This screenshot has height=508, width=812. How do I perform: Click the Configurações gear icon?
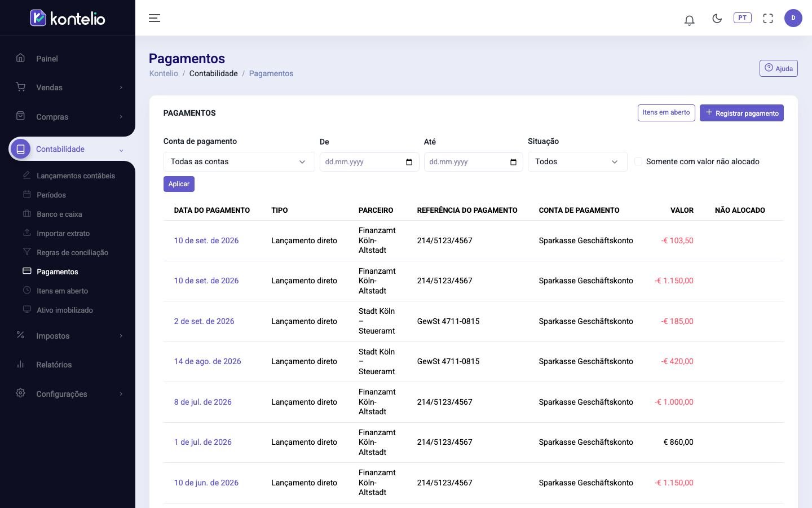20,393
